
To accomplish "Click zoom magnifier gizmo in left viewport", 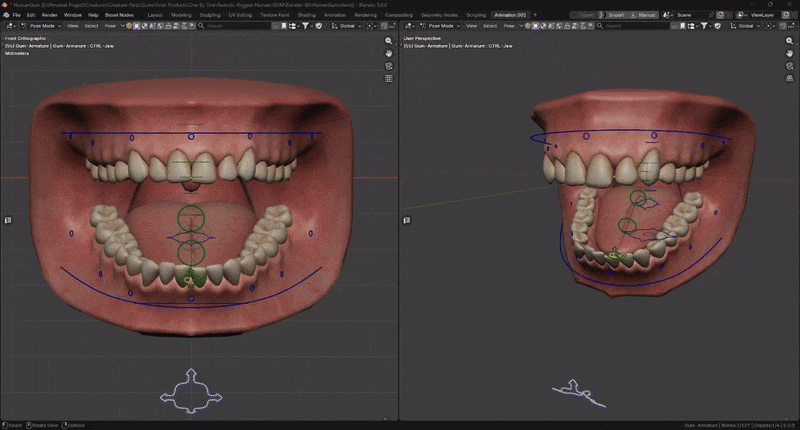I will click(389, 41).
